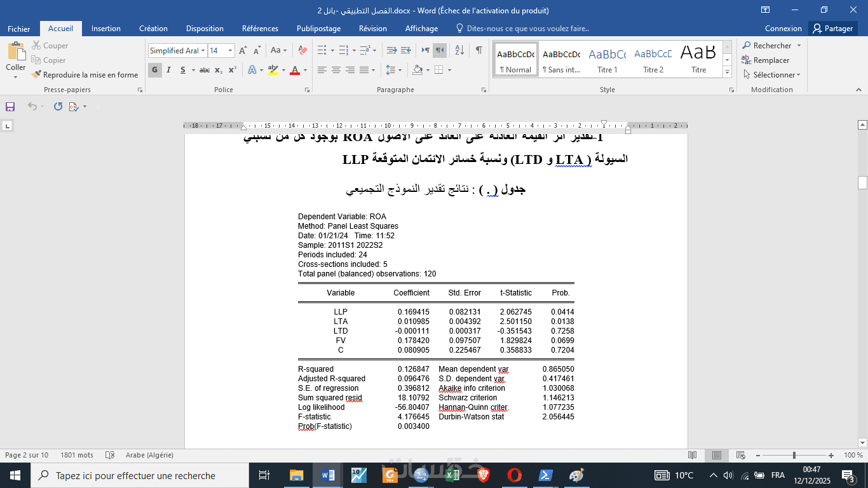Open the spelling check icon in the status bar
The image size is (868, 488).
110,455
